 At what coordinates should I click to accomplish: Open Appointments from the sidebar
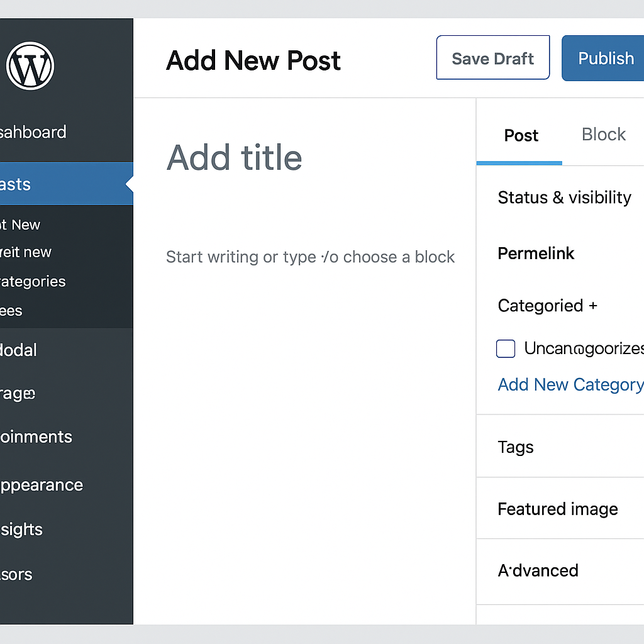click(x=36, y=436)
